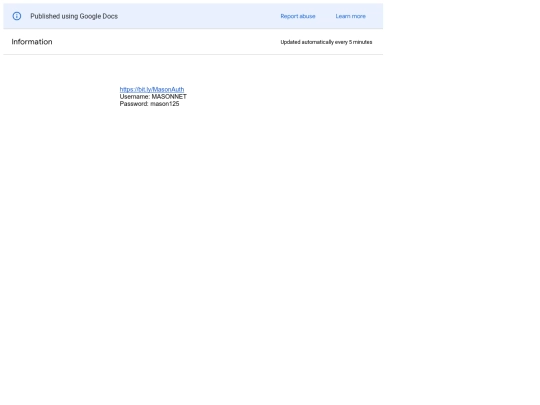Click the 'Published using Google Docs' text

74,16
